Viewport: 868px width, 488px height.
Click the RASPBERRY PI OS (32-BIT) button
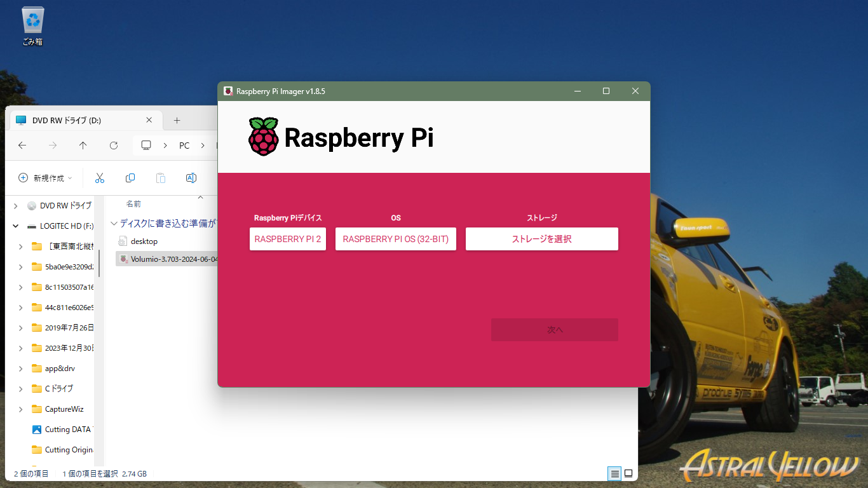tap(395, 239)
